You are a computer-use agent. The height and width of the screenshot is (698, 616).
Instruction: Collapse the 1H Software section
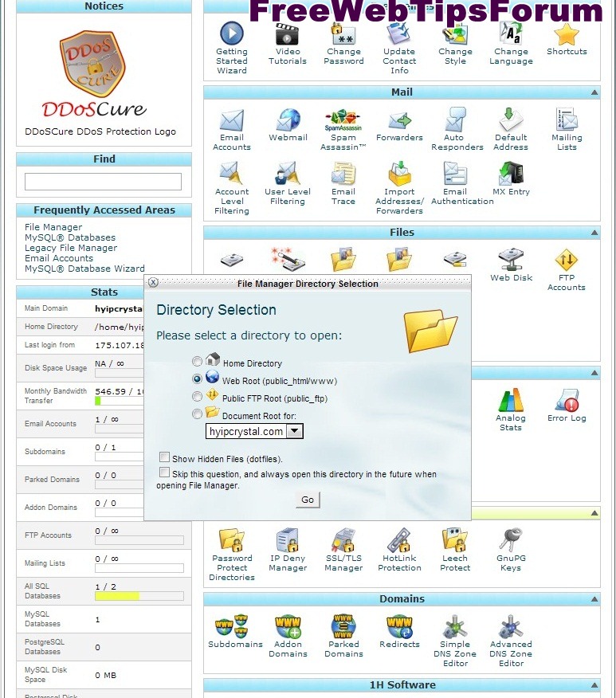point(594,685)
